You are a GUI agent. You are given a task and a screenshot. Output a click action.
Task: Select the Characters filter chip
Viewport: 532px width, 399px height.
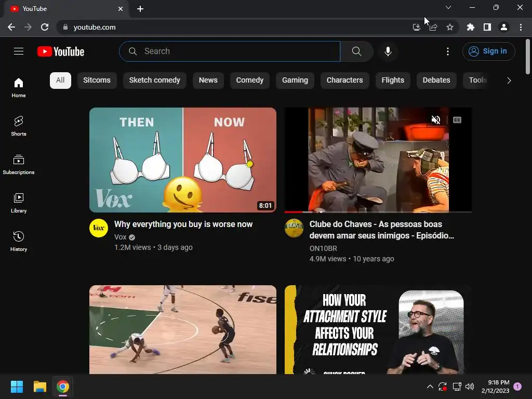(345, 81)
